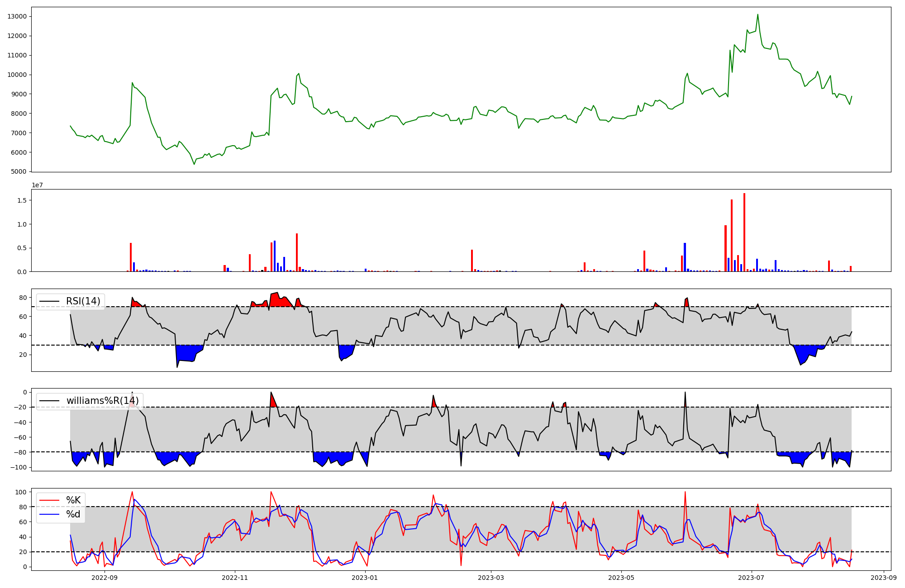Screen dimensions: 905x588
Task: Click the 5000 price axis tick label
Action: click(19, 172)
